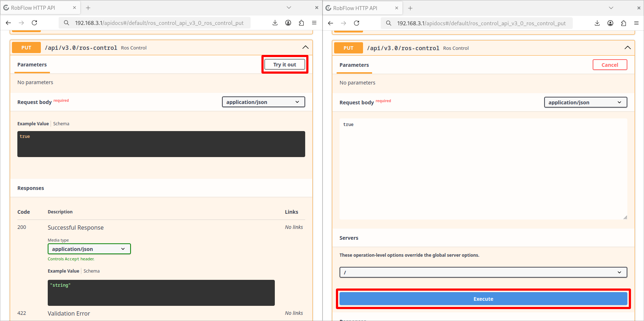Open downloads in the right browser window
The width and height of the screenshot is (644, 321).
[597, 23]
